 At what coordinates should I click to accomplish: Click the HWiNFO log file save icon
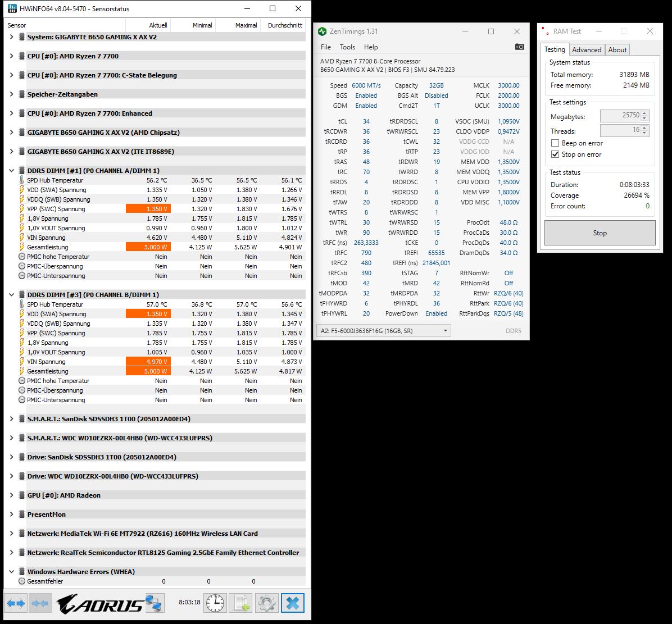click(x=241, y=603)
